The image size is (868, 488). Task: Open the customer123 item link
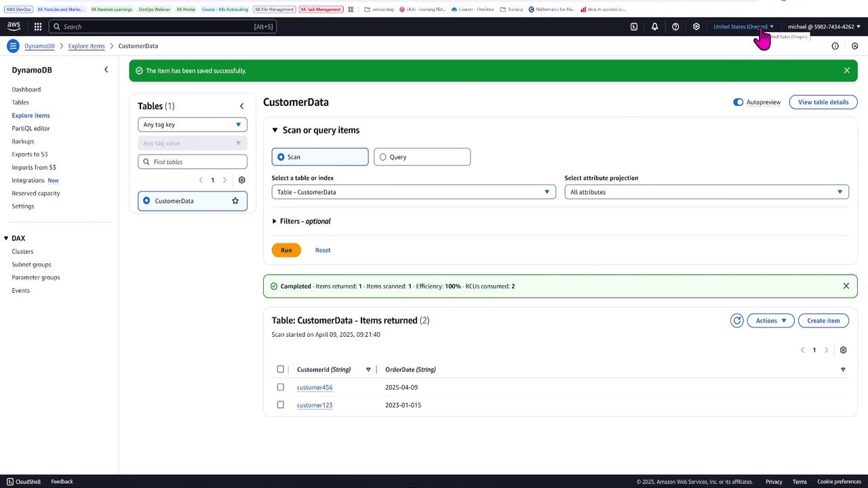coord(315,405)
